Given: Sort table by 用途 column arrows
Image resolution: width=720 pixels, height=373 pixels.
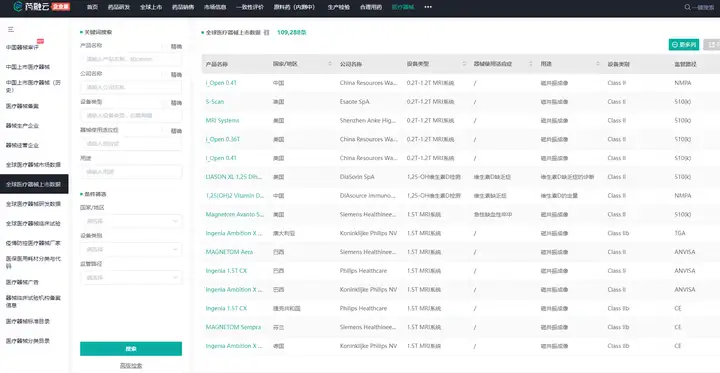Looking at the screenshot, I should click(x=598, y=64).
